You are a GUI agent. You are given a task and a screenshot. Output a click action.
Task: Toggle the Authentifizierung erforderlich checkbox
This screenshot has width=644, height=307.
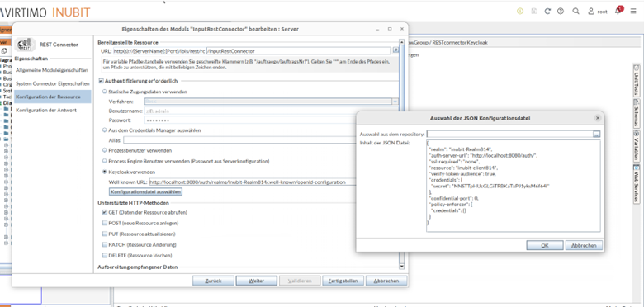101,81
